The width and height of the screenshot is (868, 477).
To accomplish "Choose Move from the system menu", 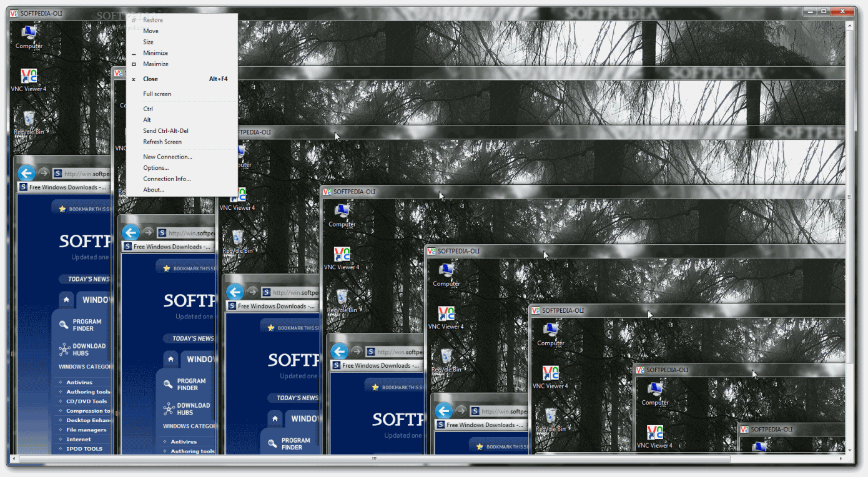I will click(182, 31).
